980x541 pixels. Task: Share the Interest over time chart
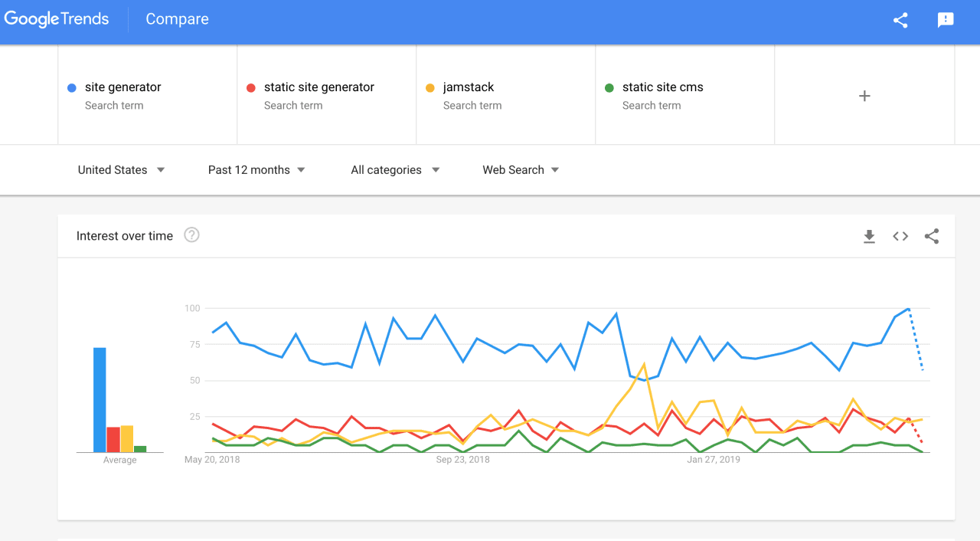click(x=932, y=237)
